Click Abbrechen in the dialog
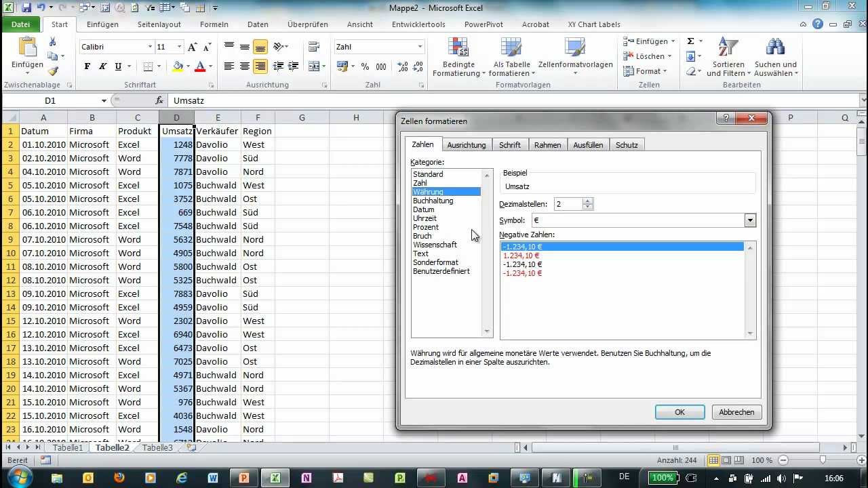The width and height of the screenshot is (868, 488). [736, 412]
